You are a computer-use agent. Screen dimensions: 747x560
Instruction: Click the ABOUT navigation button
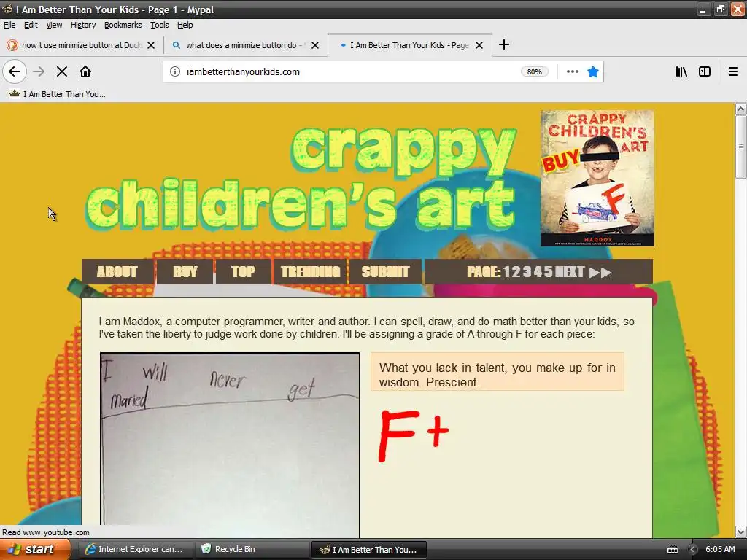117,271
